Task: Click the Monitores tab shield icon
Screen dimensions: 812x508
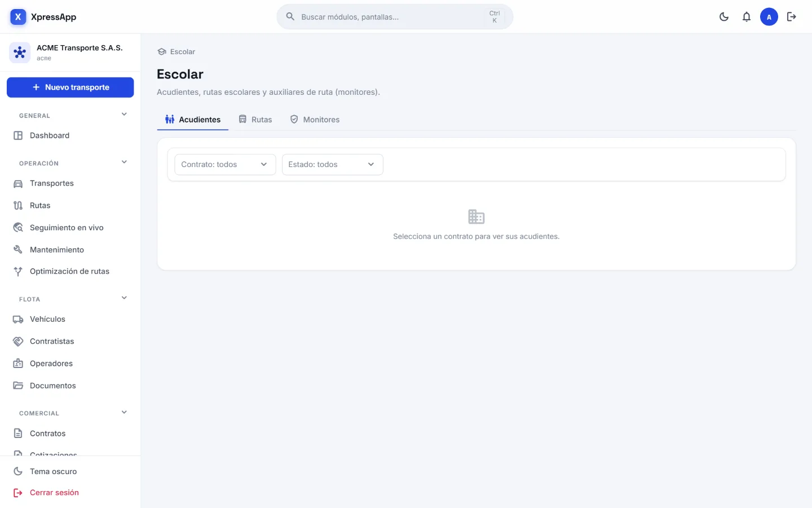Action: (x=294, y=119)
